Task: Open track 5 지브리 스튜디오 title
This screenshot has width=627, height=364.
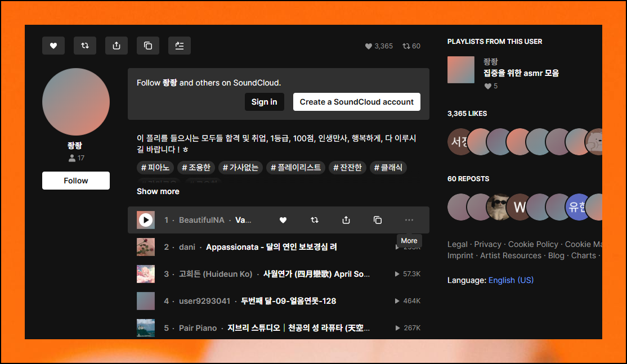Action: click(299, 328)
